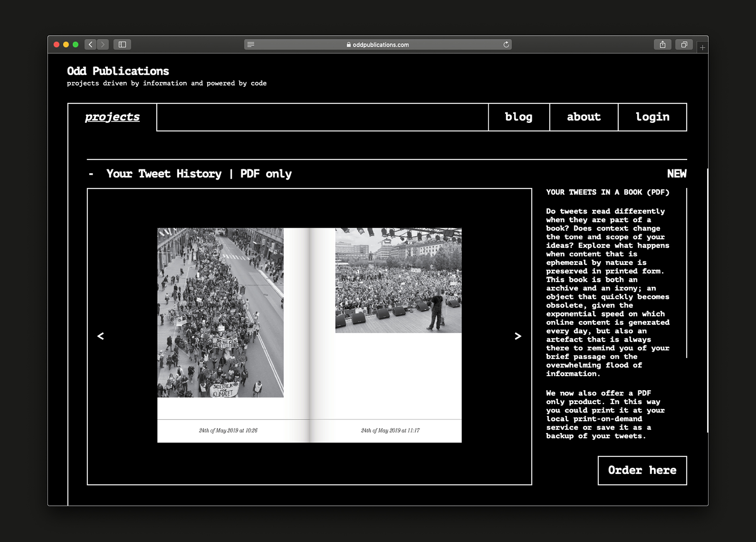The height and width of the screenshot is (542, 756).
Task: Show previous book spread in carousel
Action: tap(101, 336)
